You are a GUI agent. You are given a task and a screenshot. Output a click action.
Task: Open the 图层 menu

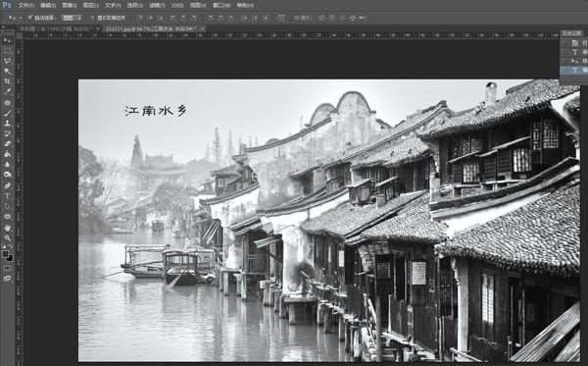91,5
